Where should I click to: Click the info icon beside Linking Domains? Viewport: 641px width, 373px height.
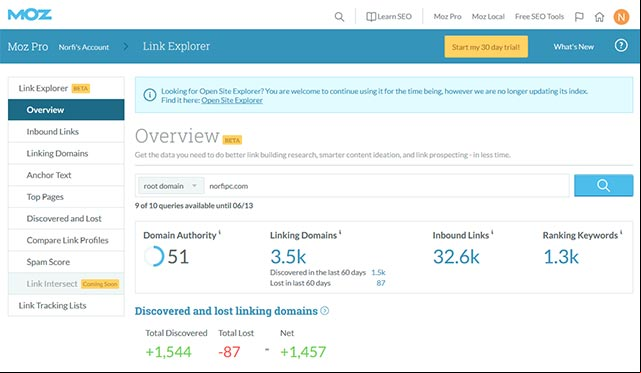[x=340, y=232]
